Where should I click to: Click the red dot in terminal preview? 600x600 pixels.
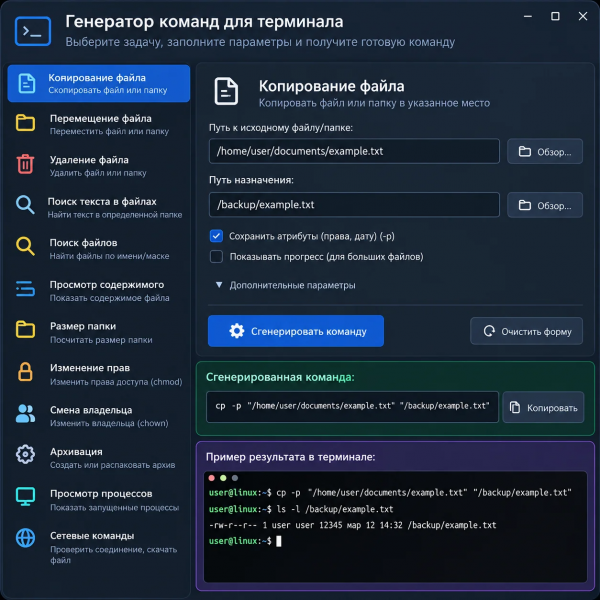tap(212, 478)
